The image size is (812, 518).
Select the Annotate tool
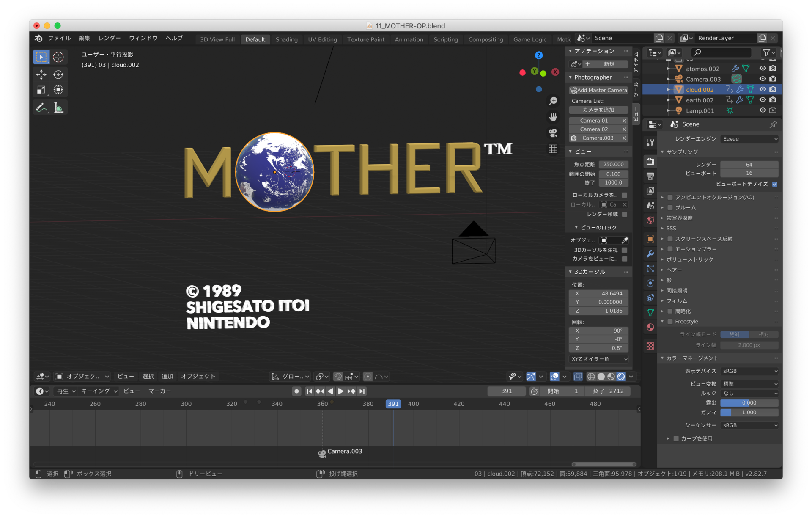point(41,108)
